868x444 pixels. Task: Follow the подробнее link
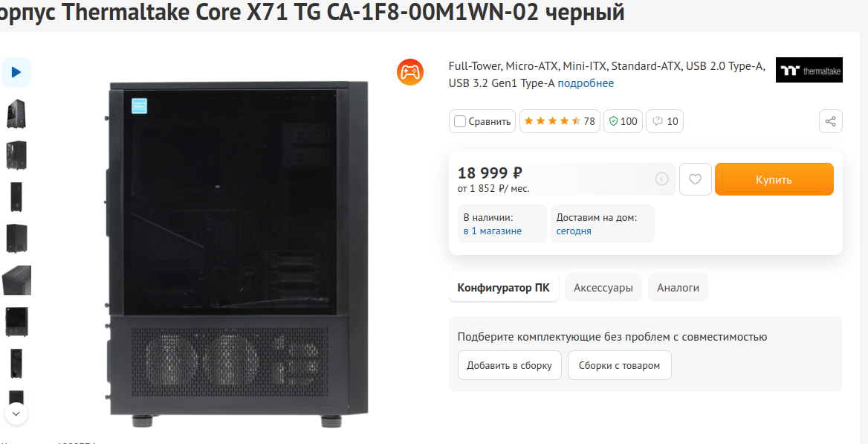coord(586,84)
